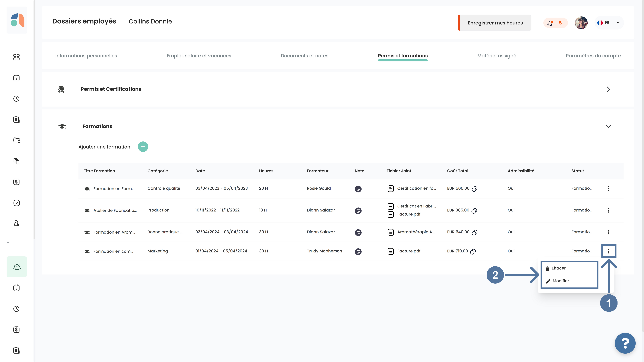644x362 pixels.
Task: Open the checkmark tasks sidebar icon
Action: point(17,203)
